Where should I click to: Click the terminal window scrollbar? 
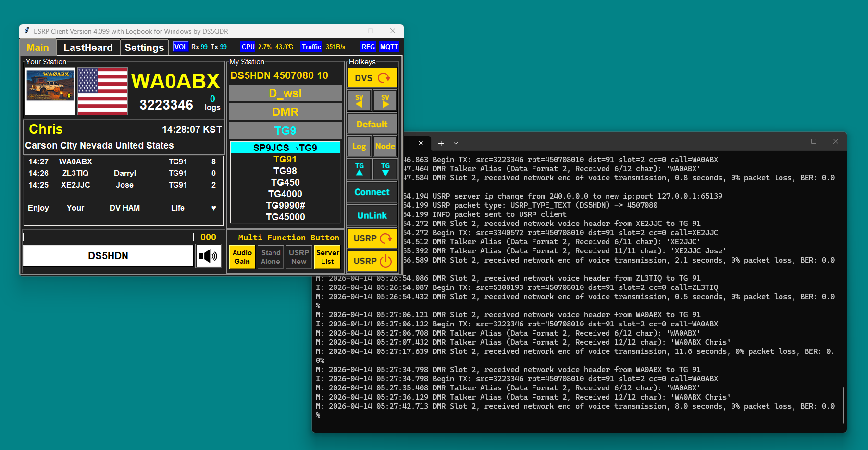coord(843,405)
